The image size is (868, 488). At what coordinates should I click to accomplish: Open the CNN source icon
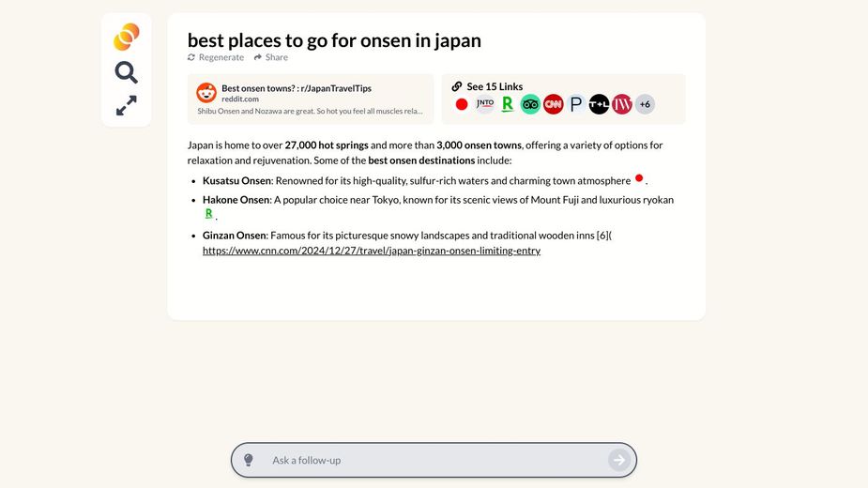553,104
